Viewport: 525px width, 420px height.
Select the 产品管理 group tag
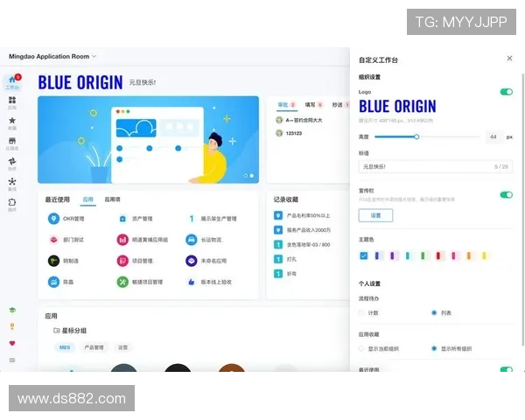click(94, 347)
